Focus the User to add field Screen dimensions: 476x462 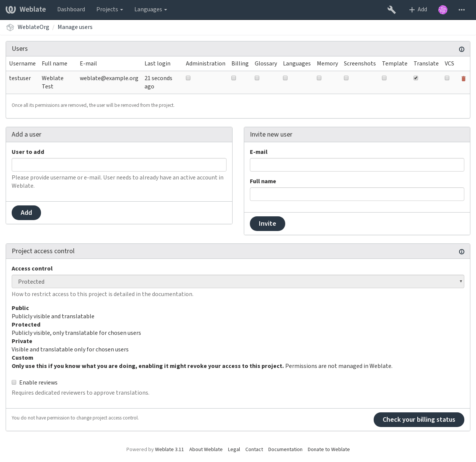click(119, 165)
